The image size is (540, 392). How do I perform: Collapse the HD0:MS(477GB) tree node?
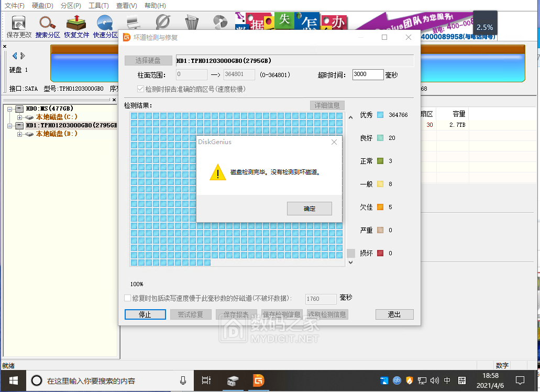tap(10, 109)
